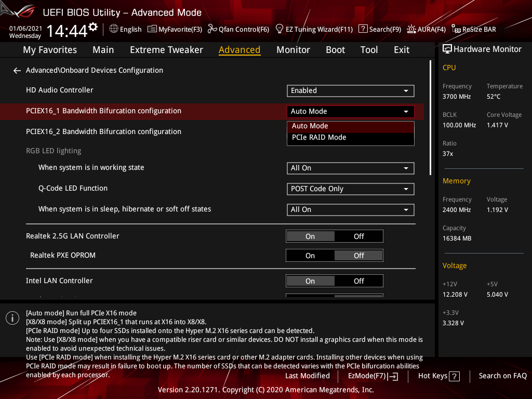The height and width of the screenshot is (399, 532).
Task: Set Realtek 2.5G LAN Controller to Off
Action: tap(358, 236)
